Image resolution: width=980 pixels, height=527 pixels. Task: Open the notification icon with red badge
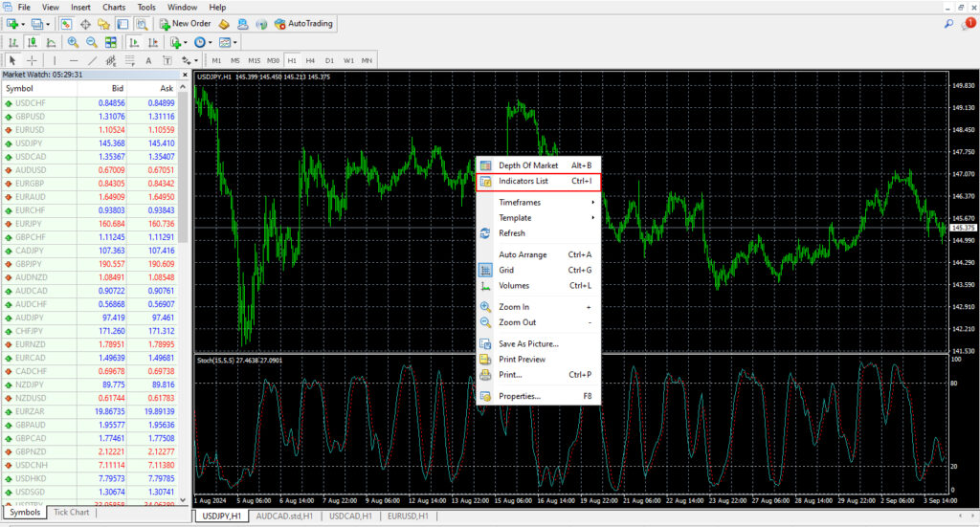pos(969,24)
